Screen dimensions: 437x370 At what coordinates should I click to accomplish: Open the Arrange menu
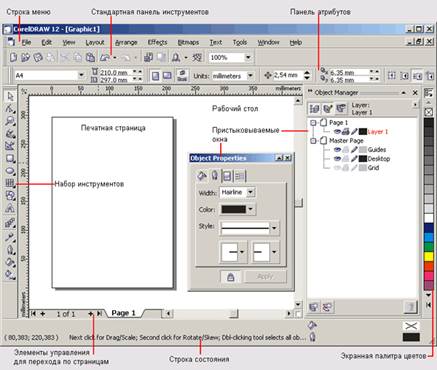(126, 42)
